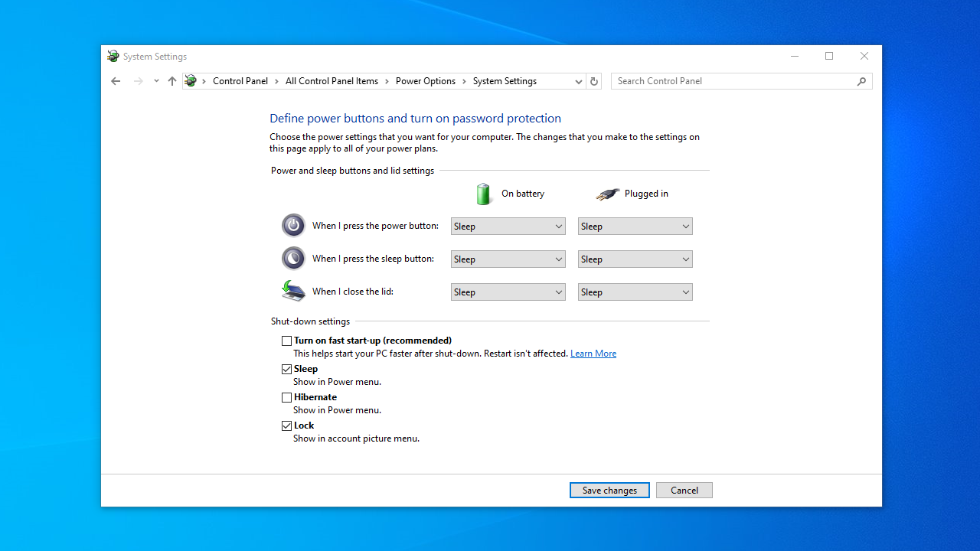Go to Power Options in breadcrumb
The width and height of the screenshot is (980, 551).
pos(425,81)
